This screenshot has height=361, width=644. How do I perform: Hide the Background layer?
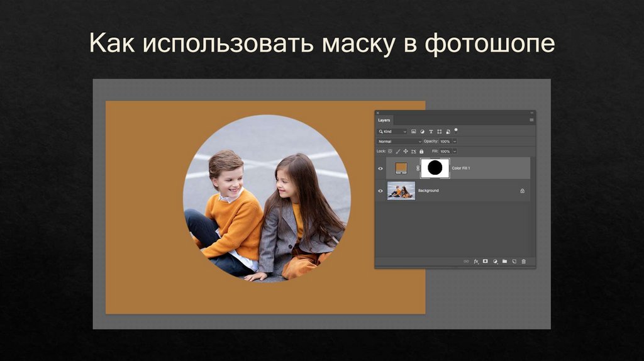coord(380,191)
